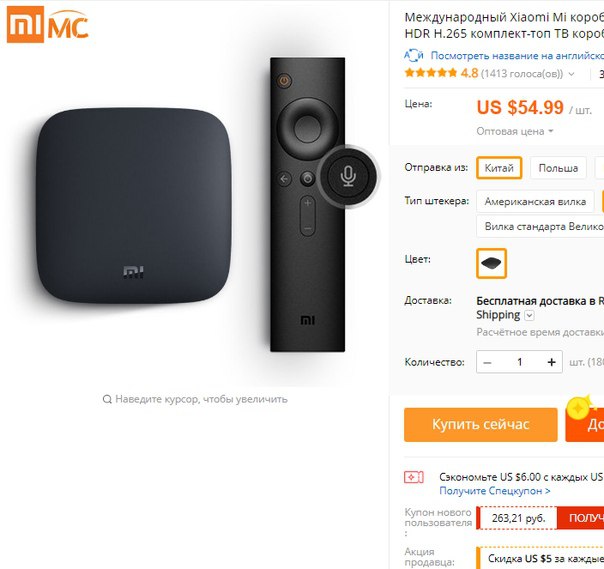Viewport: 604px width, 569px height.
Task: Select Китай as shipping origin
Action: pyautogui.click(x=499, y=168)
